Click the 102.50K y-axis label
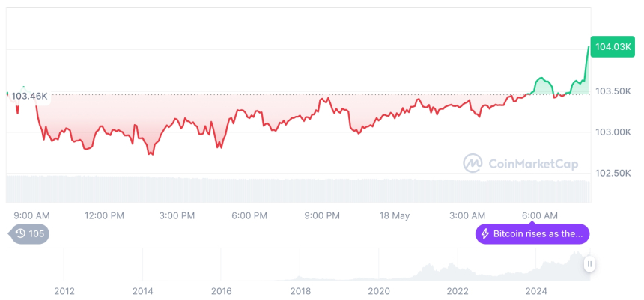Image resolution: width=644 pixels, height=300 pixels. 613,174
